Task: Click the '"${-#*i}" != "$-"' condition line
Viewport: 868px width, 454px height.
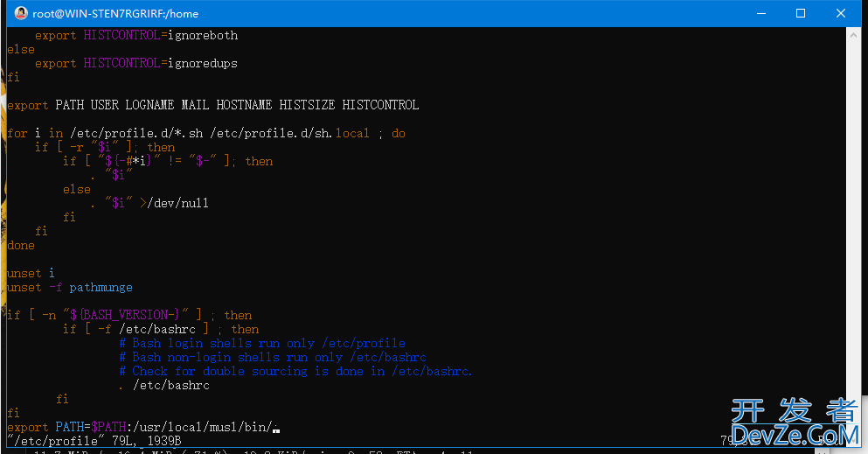Action: tap(168, 161)
